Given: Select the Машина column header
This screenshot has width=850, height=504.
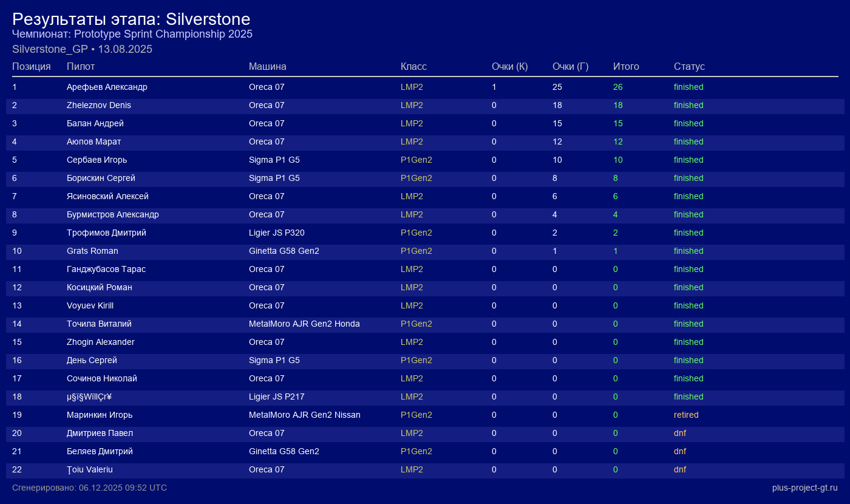Looking at the screenshot, I should click(267, 66).
